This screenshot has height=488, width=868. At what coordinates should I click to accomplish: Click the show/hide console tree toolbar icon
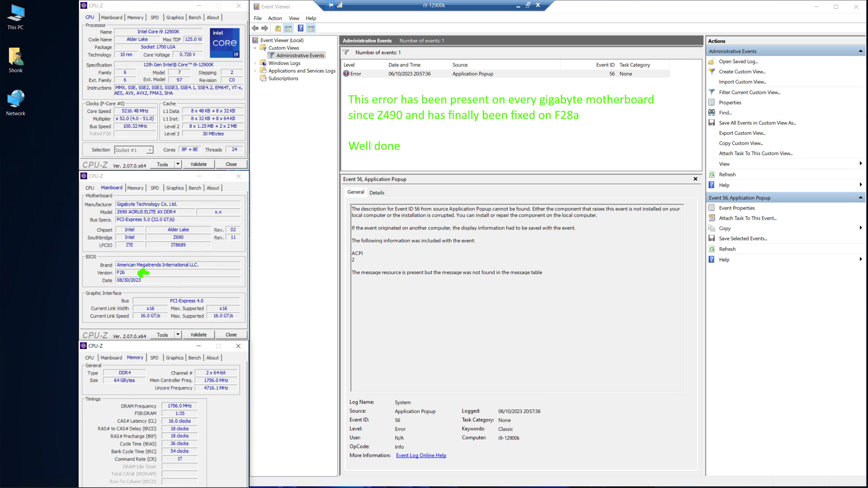[288, 28]
